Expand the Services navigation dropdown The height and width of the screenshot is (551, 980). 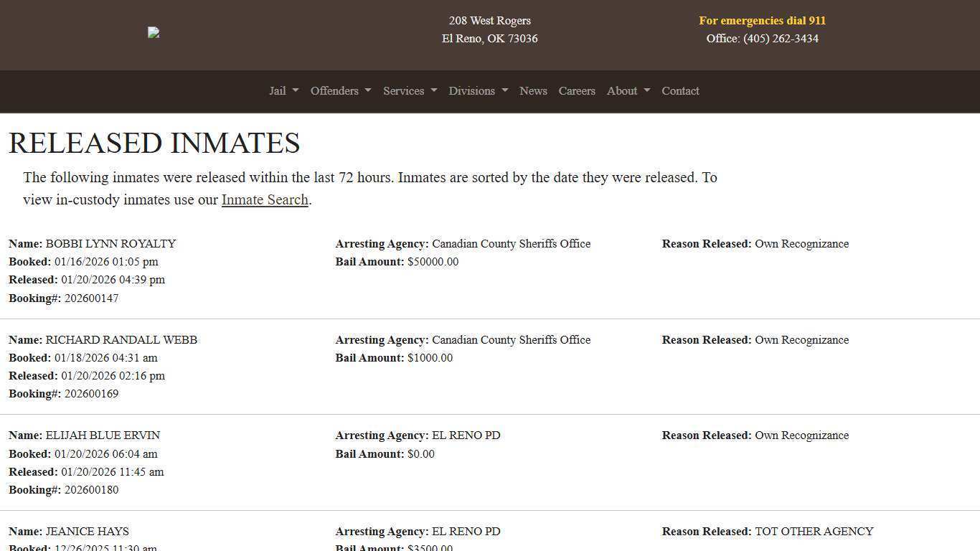(410, 91)
